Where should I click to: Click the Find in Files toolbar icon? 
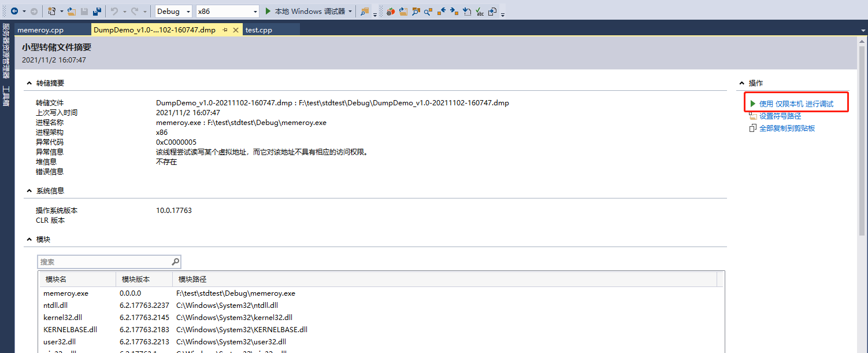click(365, 11)
